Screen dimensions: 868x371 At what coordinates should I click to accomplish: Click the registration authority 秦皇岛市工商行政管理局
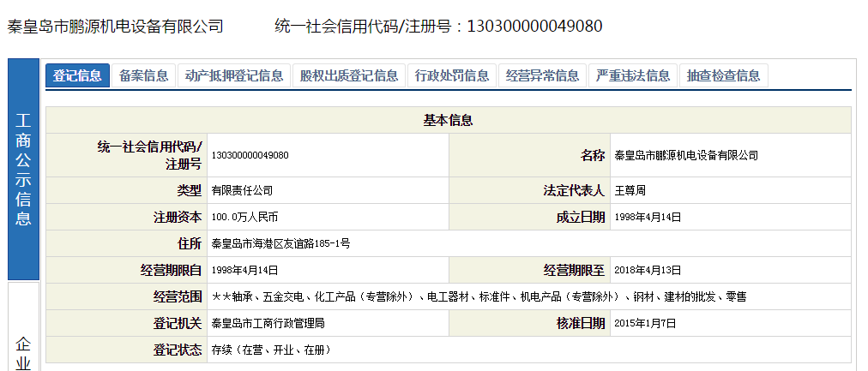pyautogui.click(x=268, y=323)
